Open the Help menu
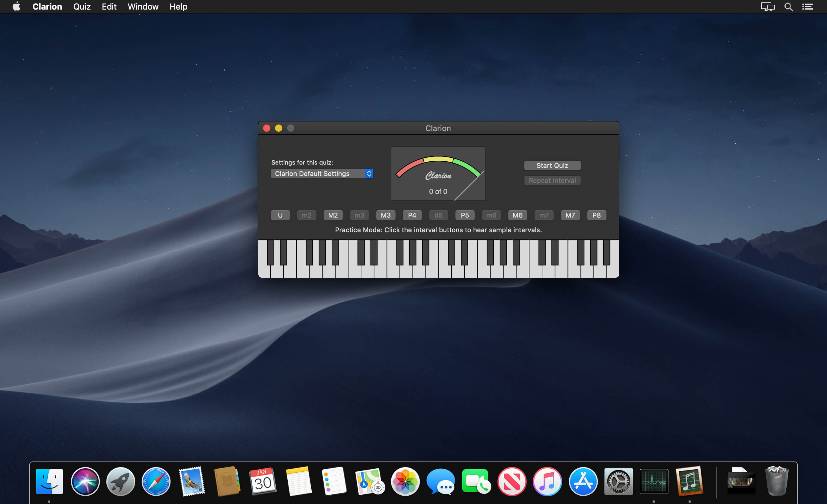This screenshot has height=504, width=827. [x=178, y=7]
